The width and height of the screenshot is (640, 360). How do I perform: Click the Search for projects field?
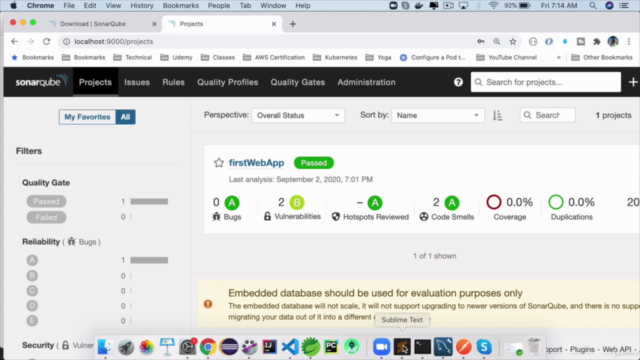546,82
